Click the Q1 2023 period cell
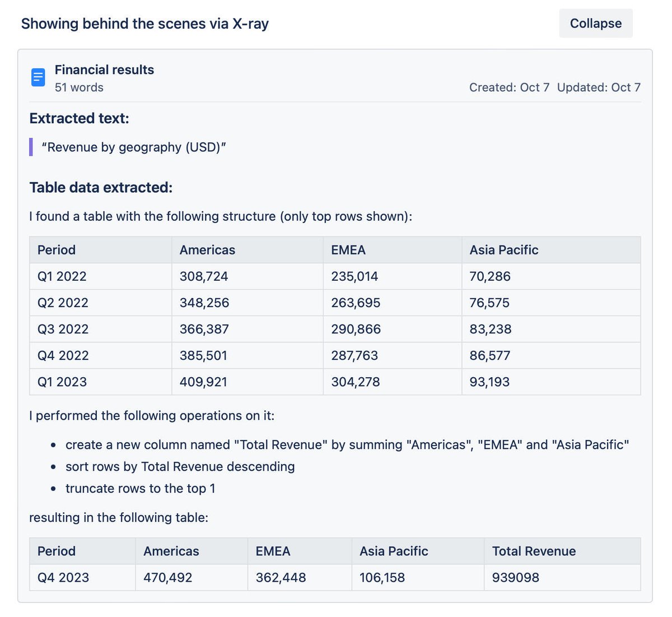Image resolution: width=672 pixels, height=617 pixels. point(62,382)
